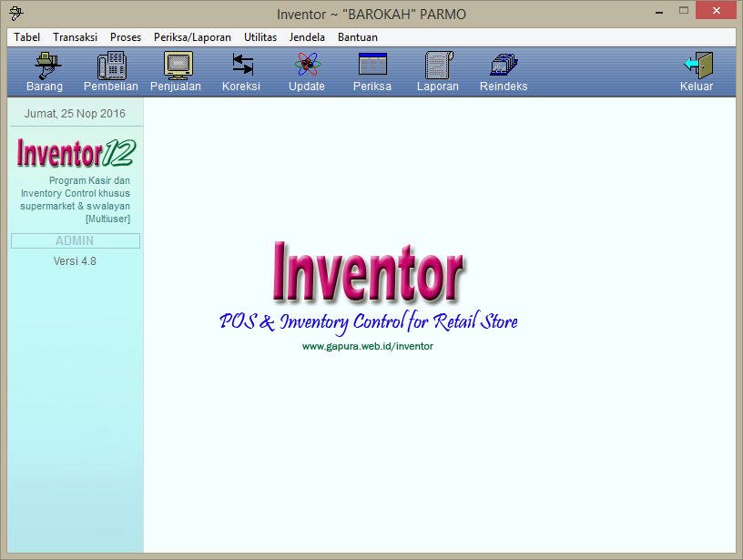Image resolution: width=743 pixels, height=560 pixels.
Task: Click the Keluar exit door icon
Action: 697,66
